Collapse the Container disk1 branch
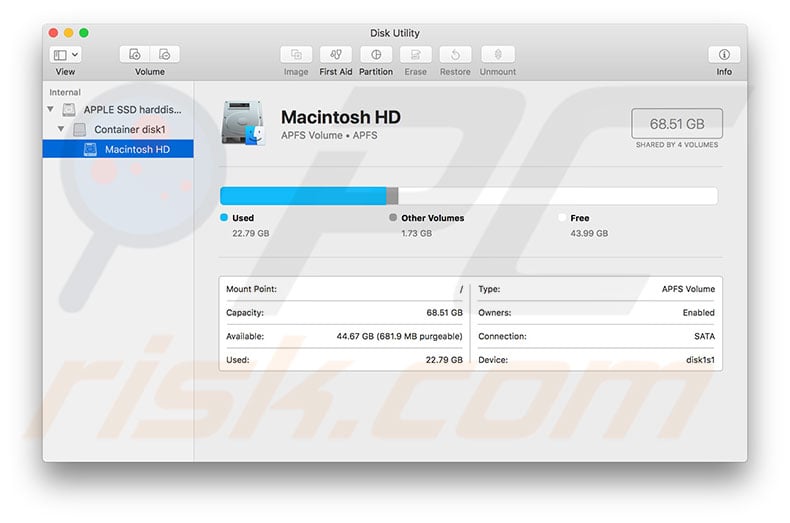790x523 pixels. tap(61, 129)
